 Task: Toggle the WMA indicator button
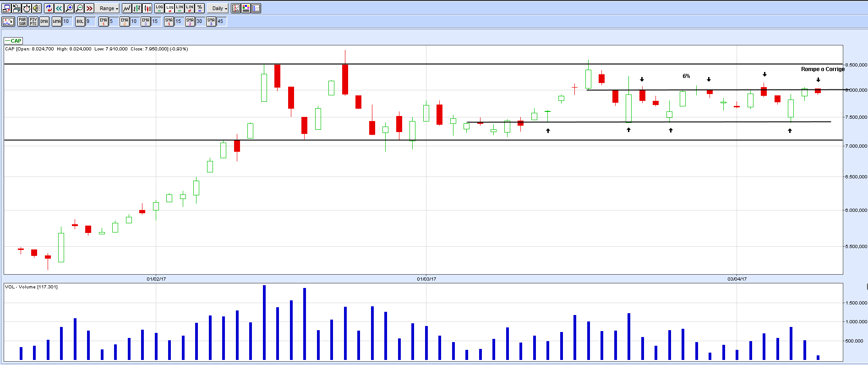(x=57, y=21)
